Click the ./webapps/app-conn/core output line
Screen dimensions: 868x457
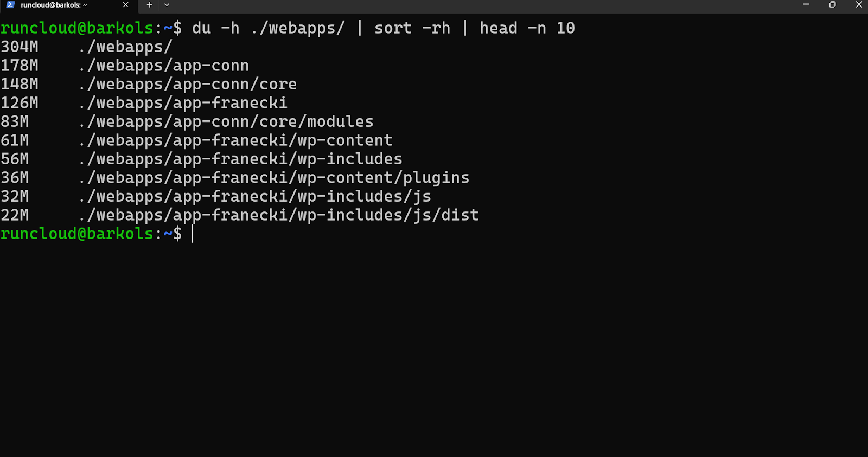tap(188, 85)
